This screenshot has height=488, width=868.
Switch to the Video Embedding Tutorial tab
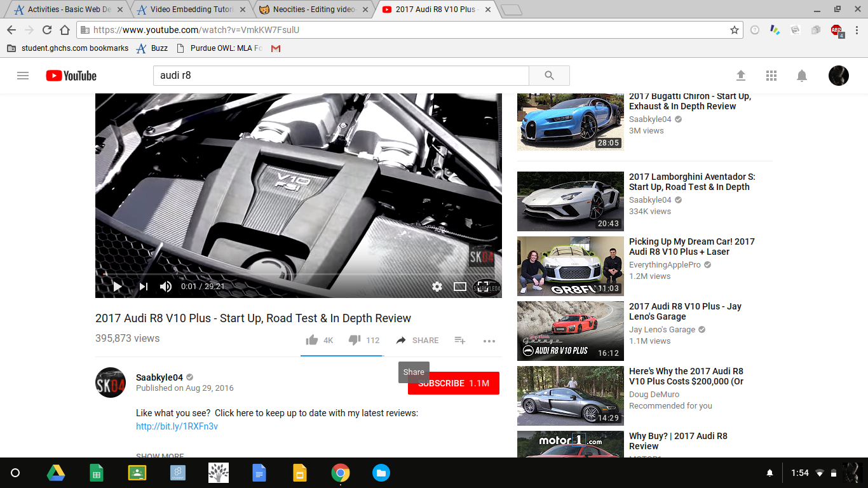191,10
